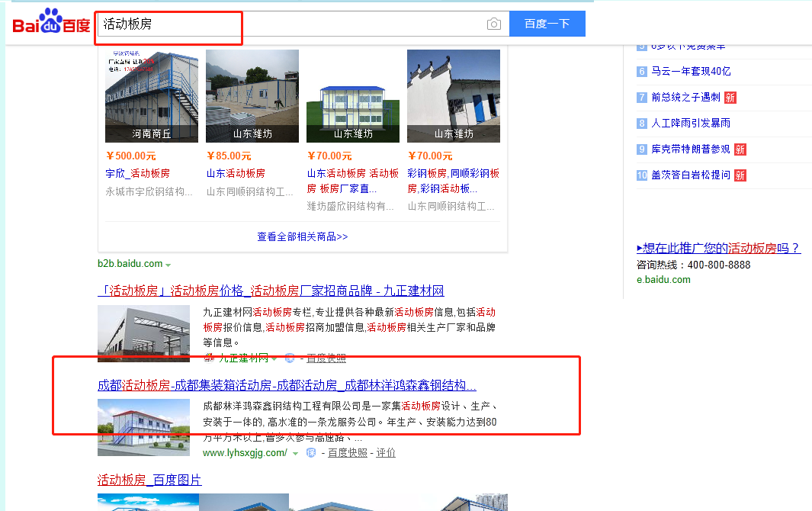Open hot search 库克带特朗普参观

691,149
